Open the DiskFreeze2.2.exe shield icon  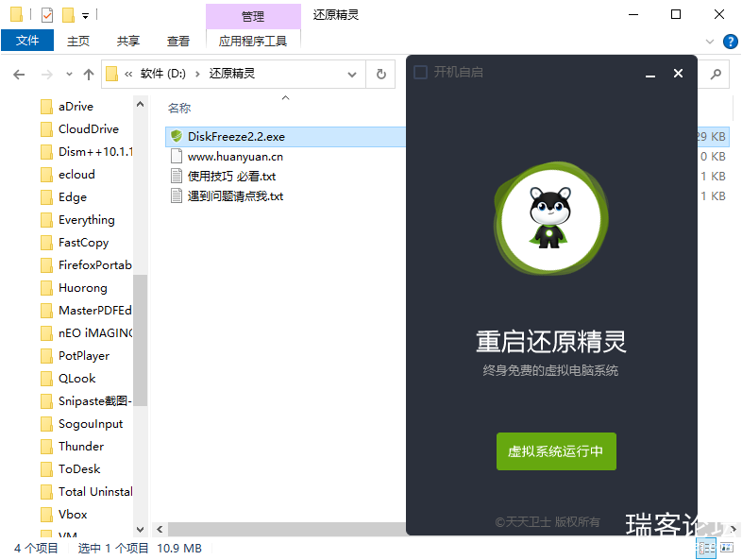click(x=177, y=136)
